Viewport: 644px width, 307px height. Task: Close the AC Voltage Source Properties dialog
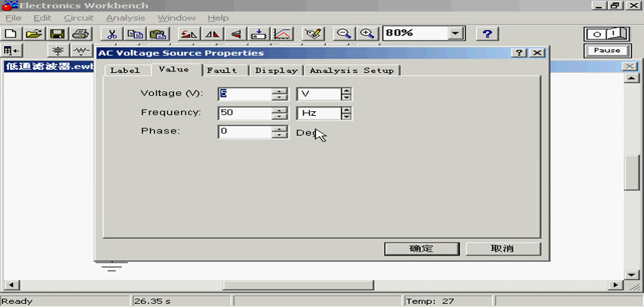(x=537, y=53)
